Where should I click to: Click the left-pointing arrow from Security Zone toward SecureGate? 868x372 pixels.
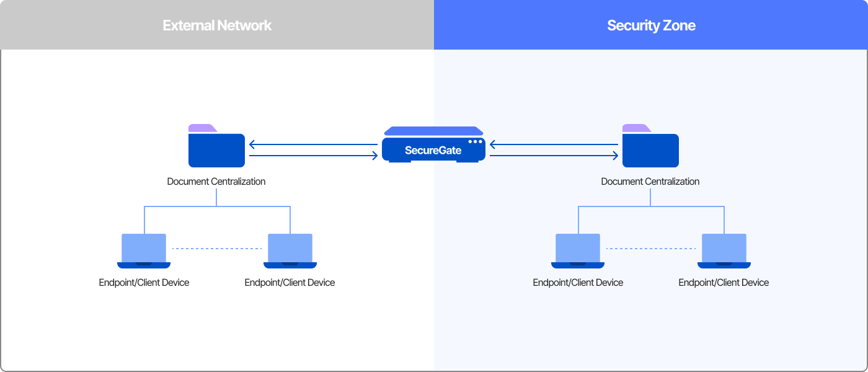pyautogui.click(x=554, y=145)
